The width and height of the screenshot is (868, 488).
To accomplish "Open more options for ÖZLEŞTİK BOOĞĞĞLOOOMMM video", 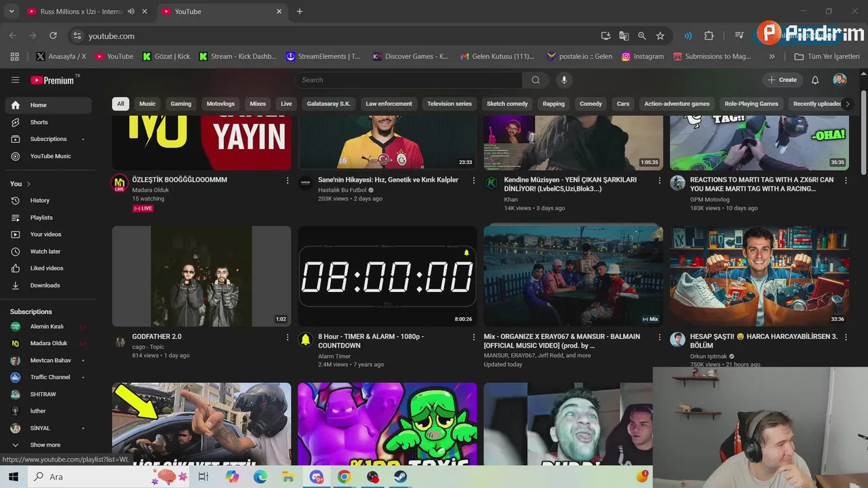I will (x=288, y=180).
